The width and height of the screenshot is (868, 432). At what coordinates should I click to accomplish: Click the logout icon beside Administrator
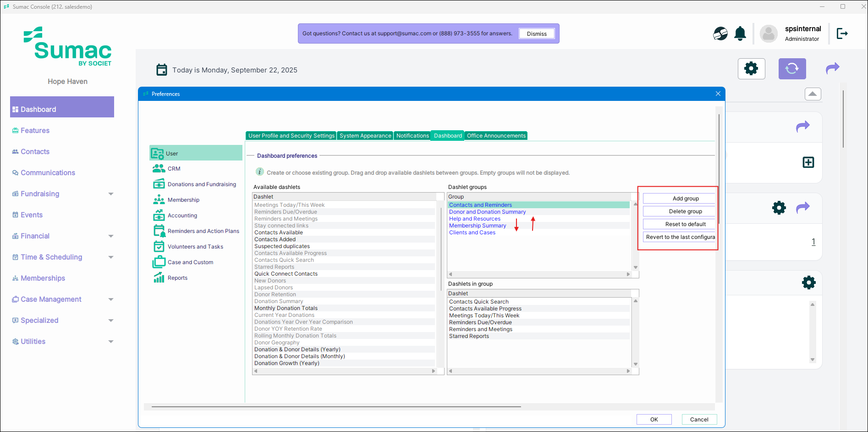[842, 33]
